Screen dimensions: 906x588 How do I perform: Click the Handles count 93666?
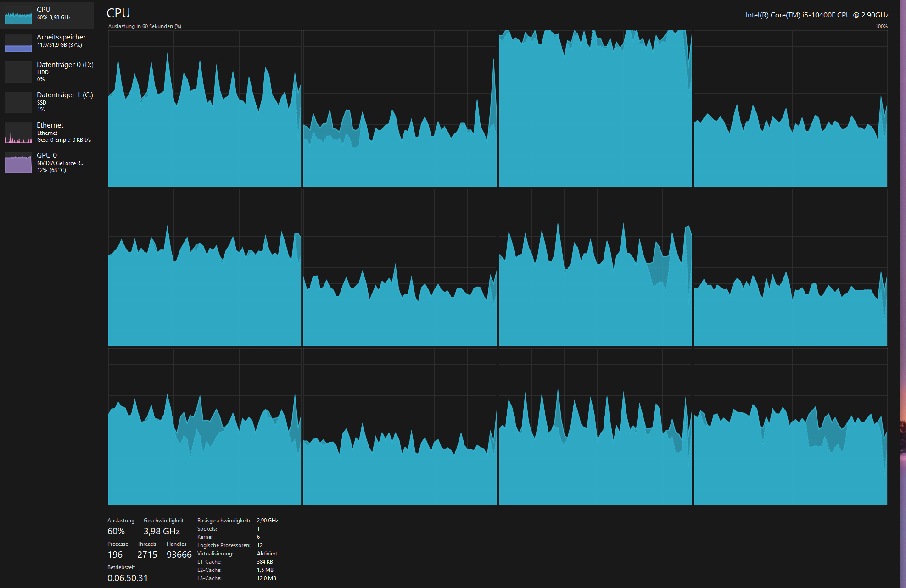pyautogui.click(x=179, y=555)
